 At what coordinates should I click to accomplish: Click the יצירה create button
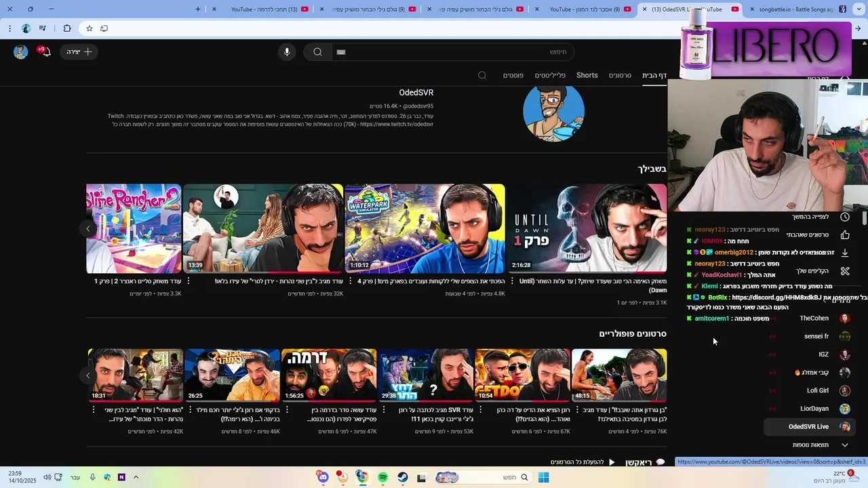pyautogui.click(x=79, y=52)
